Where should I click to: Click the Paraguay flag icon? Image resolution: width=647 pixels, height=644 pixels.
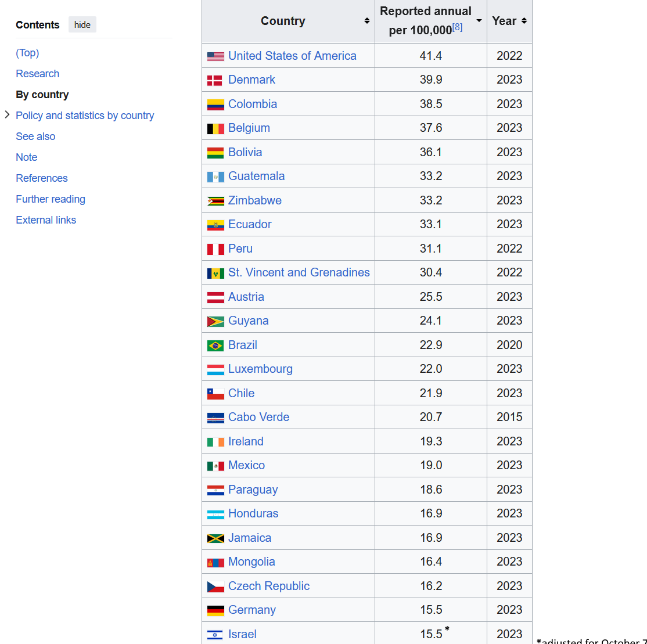(x=215, y=490)
